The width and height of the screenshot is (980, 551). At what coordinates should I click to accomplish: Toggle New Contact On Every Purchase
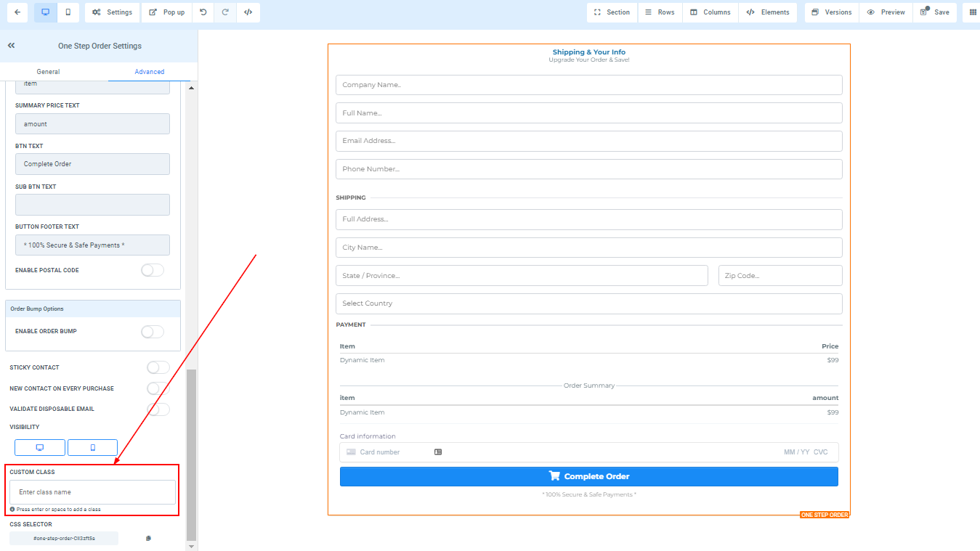(x=158, y=388)
